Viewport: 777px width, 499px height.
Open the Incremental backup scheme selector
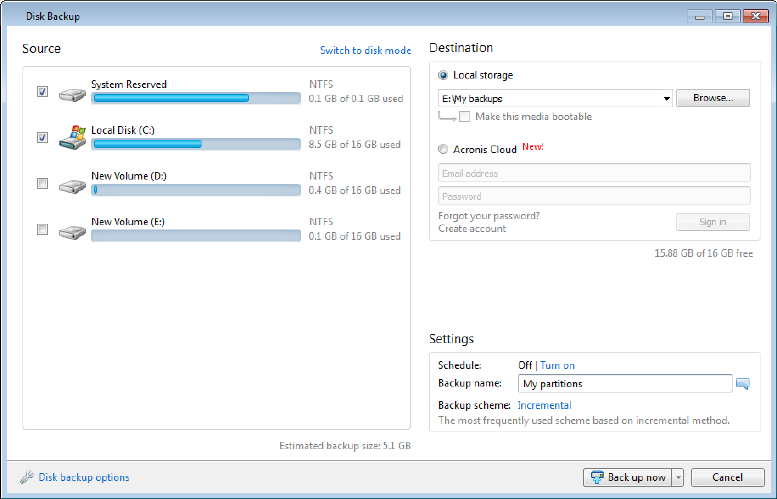(x=544, y=406)
